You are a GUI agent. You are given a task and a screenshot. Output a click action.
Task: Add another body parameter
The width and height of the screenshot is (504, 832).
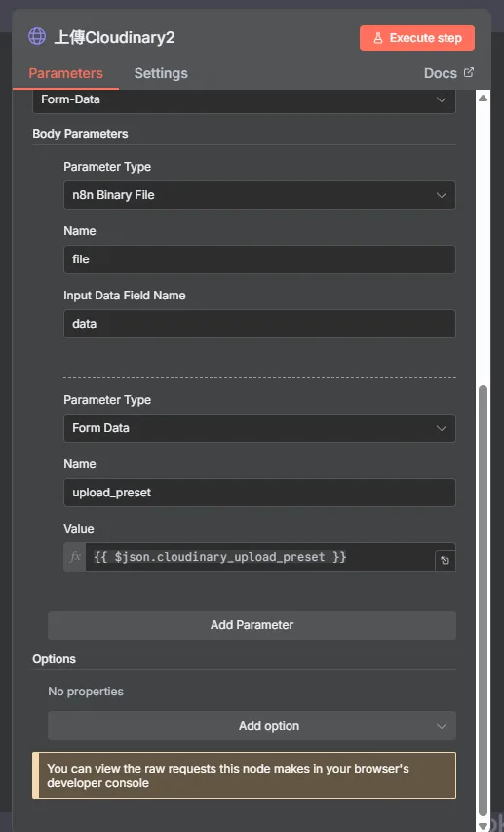click(x=252, y=625)
